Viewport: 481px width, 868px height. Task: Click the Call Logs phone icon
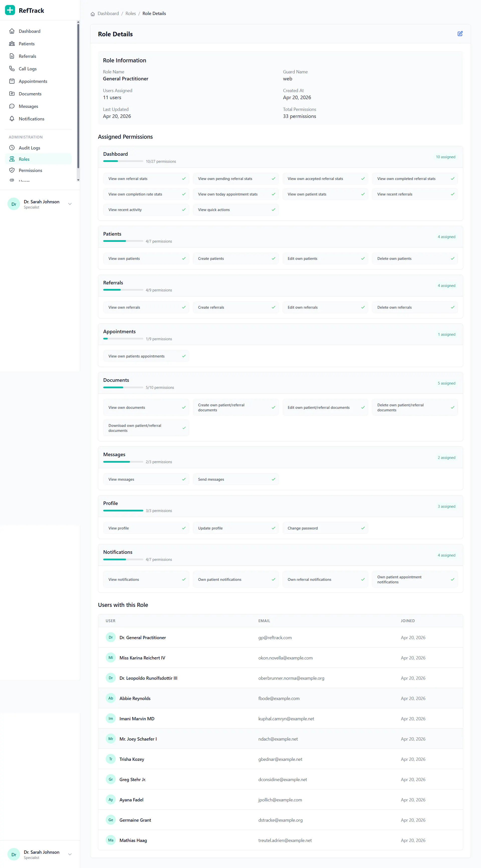[x=12, y=68]
